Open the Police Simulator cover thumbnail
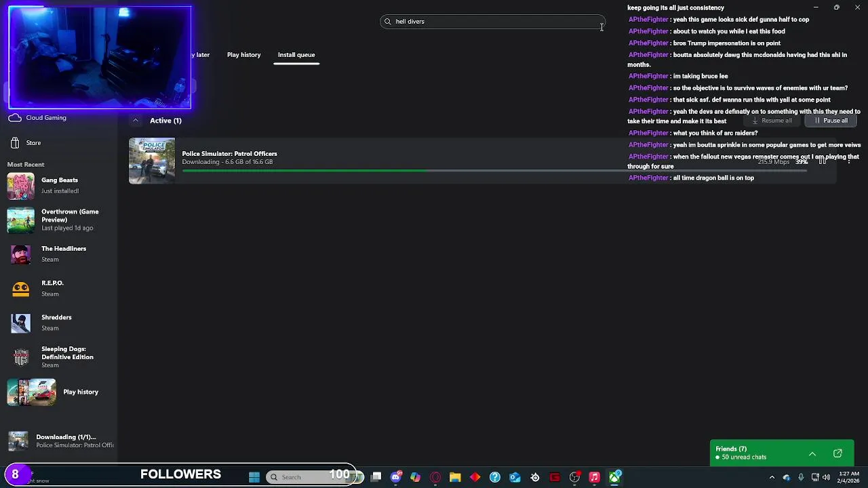868x488 pixels. click(152, 161)
